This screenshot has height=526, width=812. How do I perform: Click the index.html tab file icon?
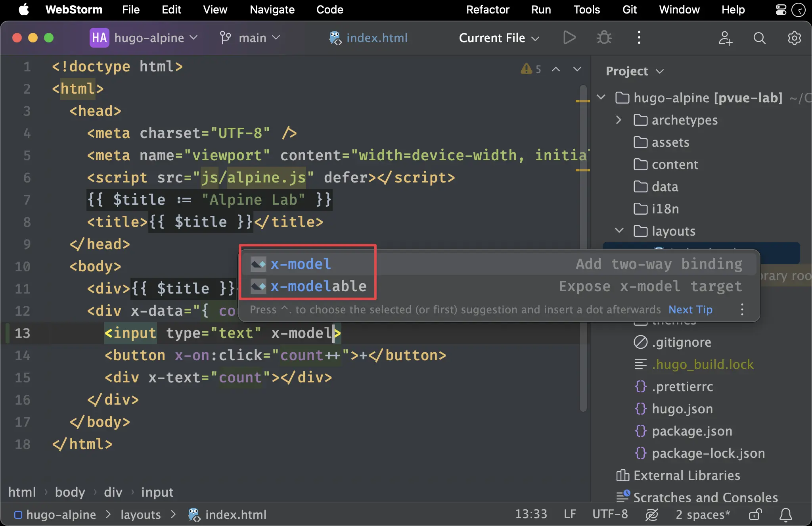tap(335, 38)
